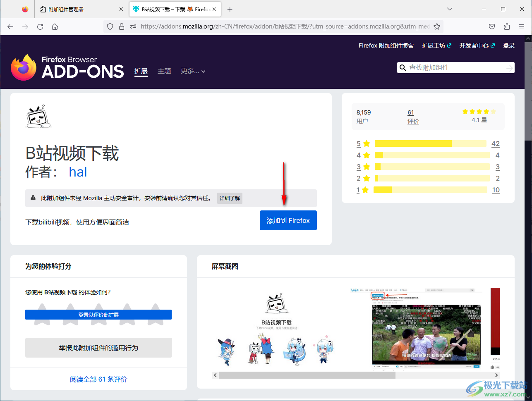Viewport: 532px width, 401px height.
Task: Open the tracking protection shield icon
Action: tap(110, 26)
